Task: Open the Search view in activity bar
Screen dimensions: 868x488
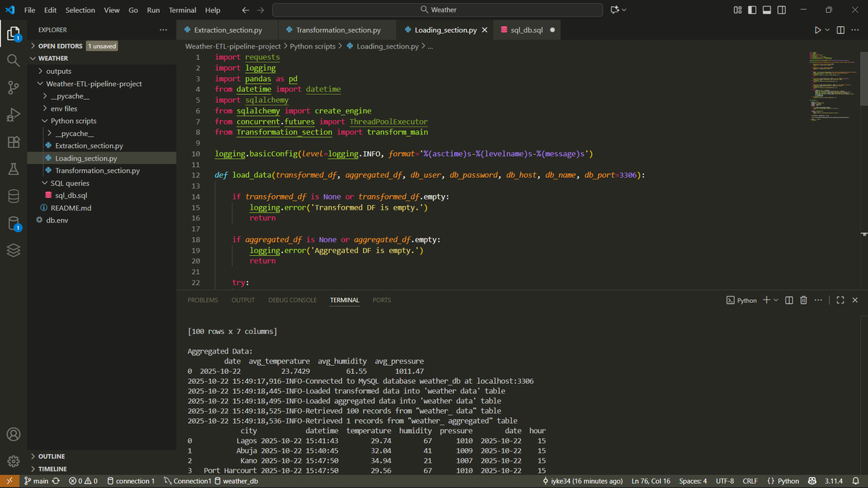Action: click(13, 61)
